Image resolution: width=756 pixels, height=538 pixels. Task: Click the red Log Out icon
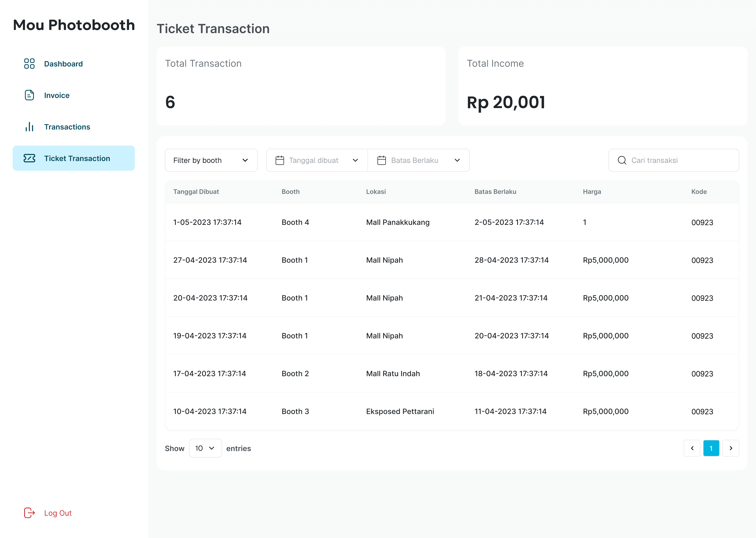pyautogui.click(x=29, y=513)
